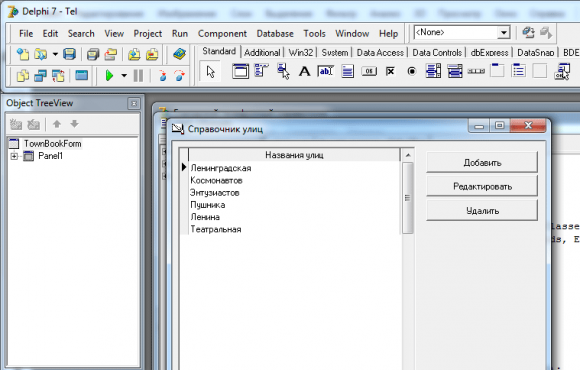Click the arrow selection cursor tool
The width and height of the screenshot is (580, 370).
click(x=210, y=71)
